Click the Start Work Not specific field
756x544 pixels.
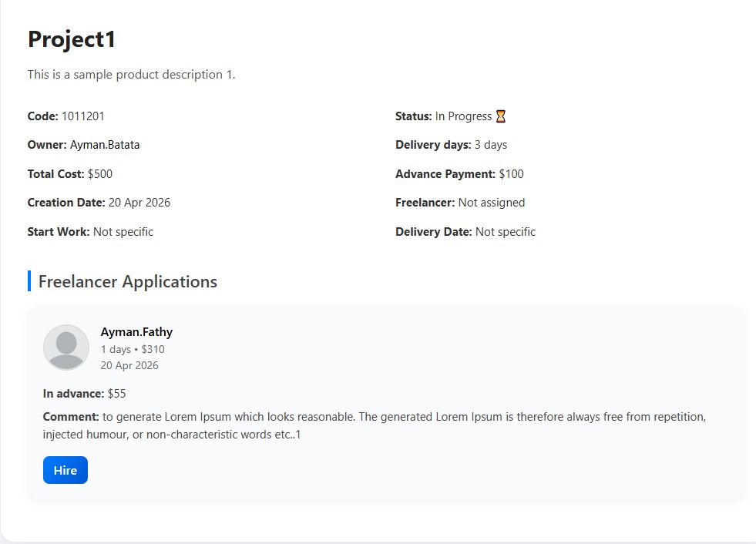123,232
